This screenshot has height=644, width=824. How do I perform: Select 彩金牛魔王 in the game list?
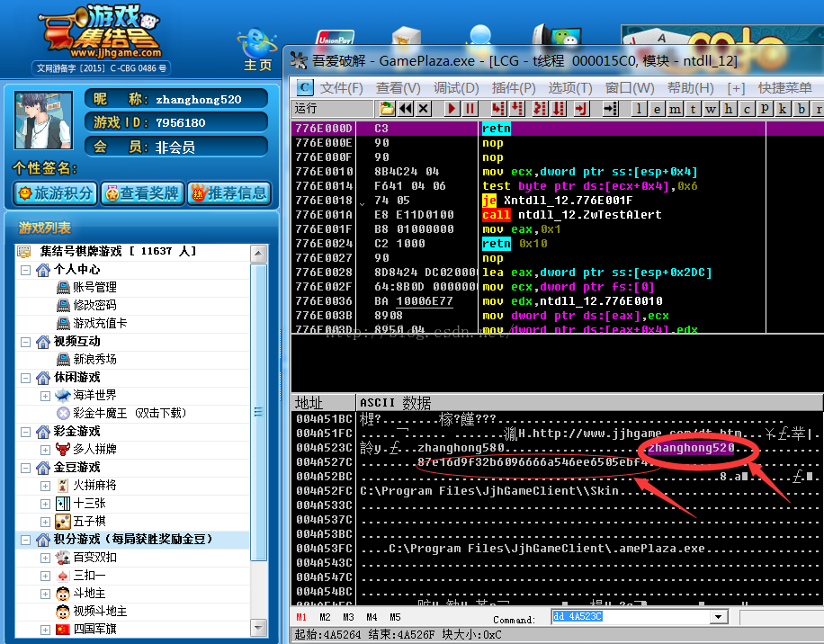coord(130,414)
